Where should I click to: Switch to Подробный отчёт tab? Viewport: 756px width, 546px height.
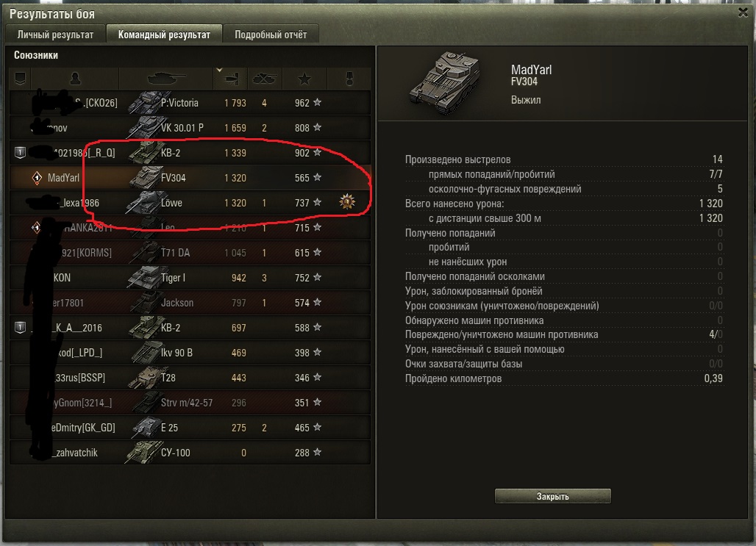(x=271, y=35)
